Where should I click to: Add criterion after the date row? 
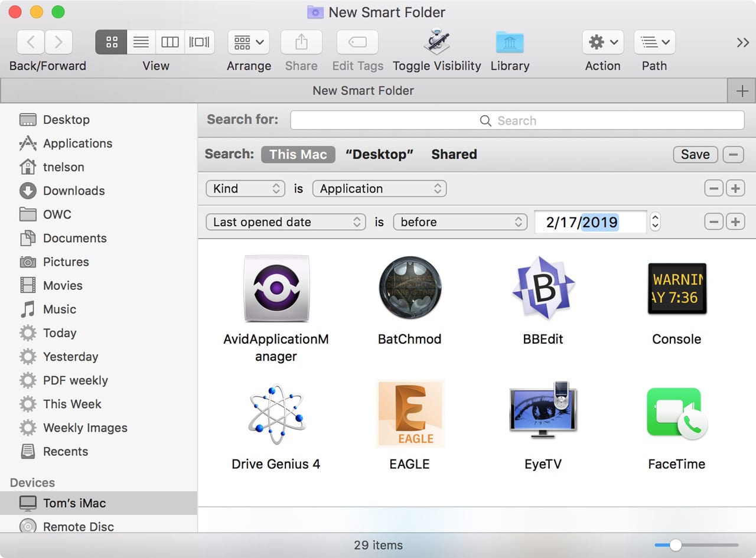(735, 222)
